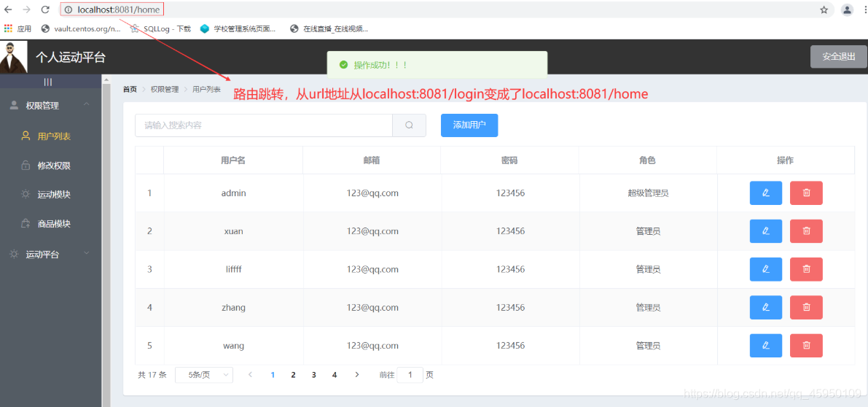Click the xuan username cell

point(234,231)
